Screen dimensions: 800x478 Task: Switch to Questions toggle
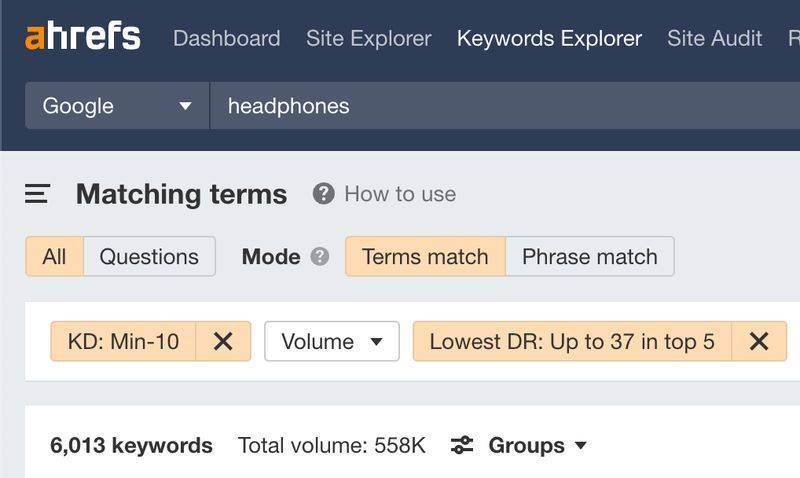[x=149, y=257]
